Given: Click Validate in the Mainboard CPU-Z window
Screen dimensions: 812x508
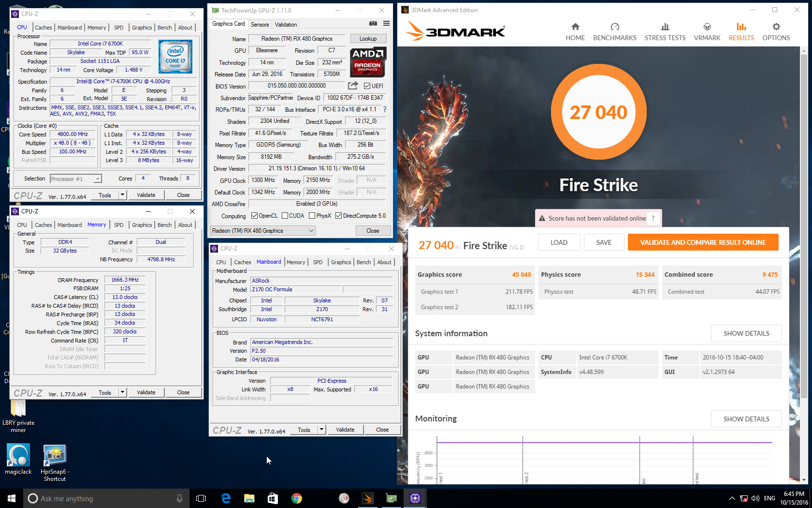Looking at the screenshot, I should coord(345,430).
